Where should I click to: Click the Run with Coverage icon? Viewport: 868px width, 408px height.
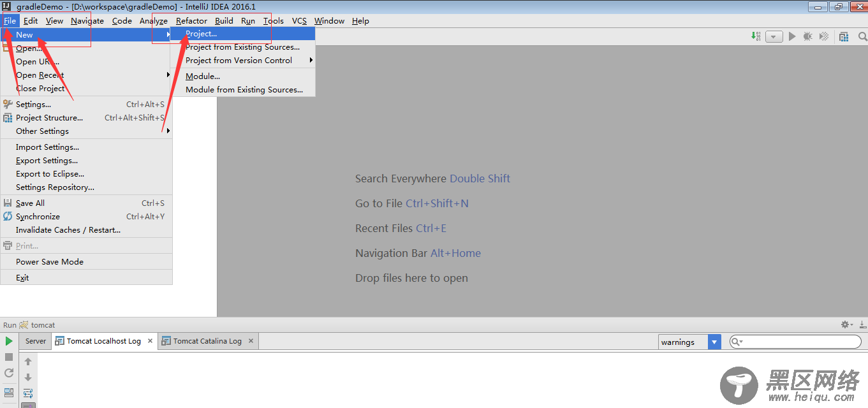pyautogui.click(x=824, y=36)
